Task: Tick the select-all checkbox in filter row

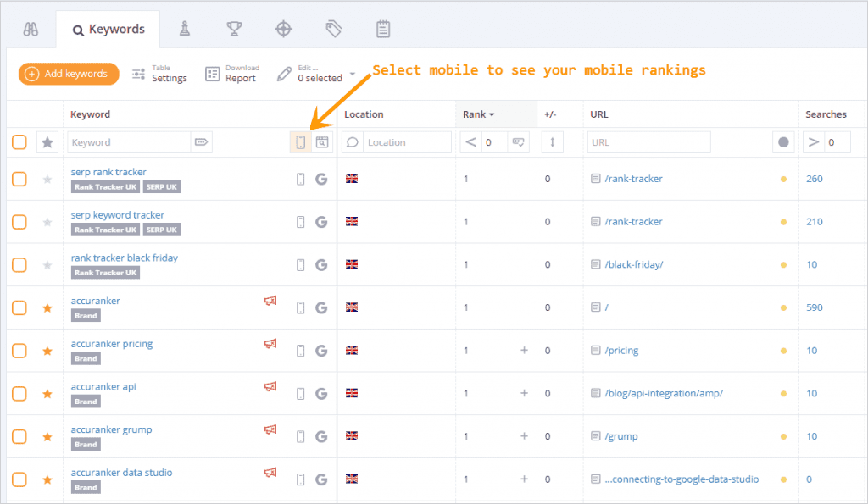Action: 19,142
